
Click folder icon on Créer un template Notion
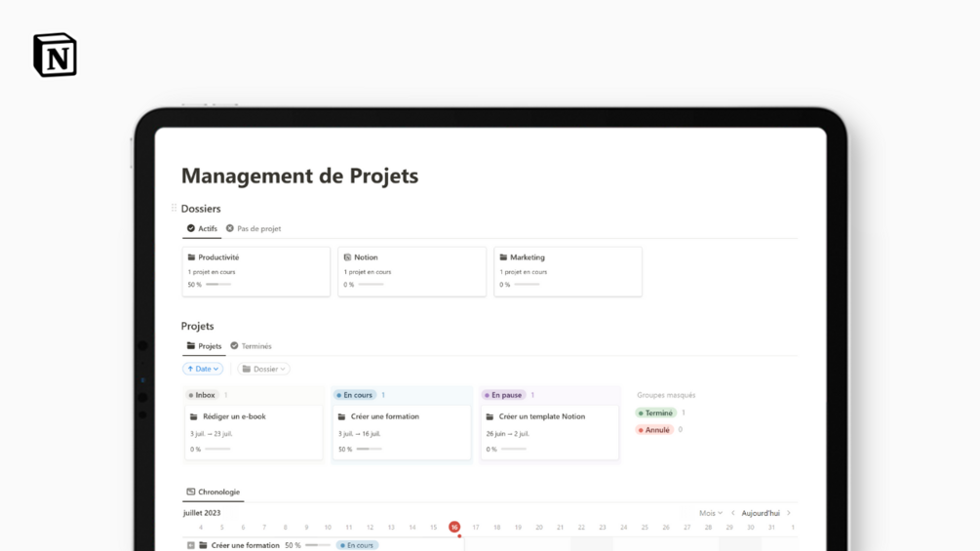(x=490, y=416)
